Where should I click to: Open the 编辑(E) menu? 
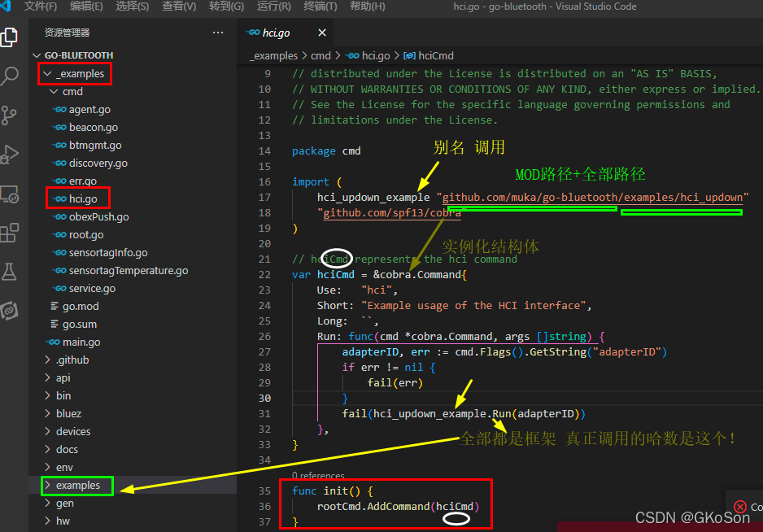86,7
